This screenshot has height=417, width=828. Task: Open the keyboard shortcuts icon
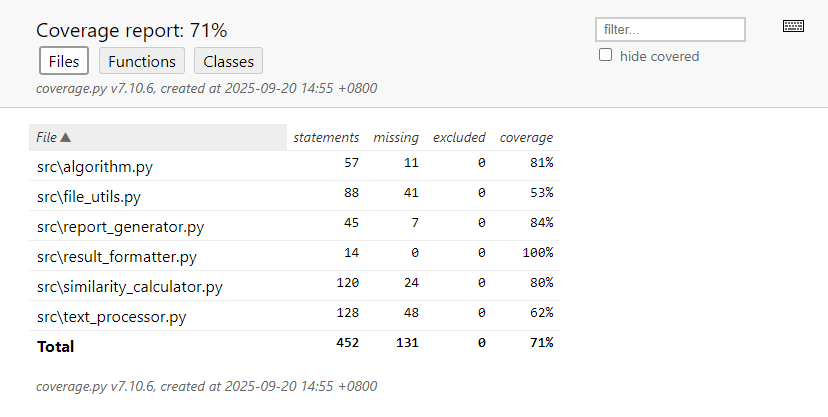tap(793, 26)
